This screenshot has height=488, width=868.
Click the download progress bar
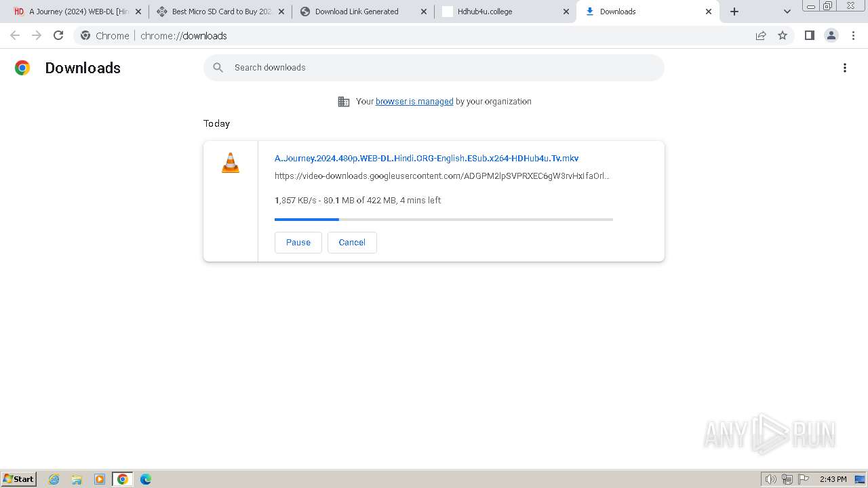pyautogui.click(x=443, y=220)
